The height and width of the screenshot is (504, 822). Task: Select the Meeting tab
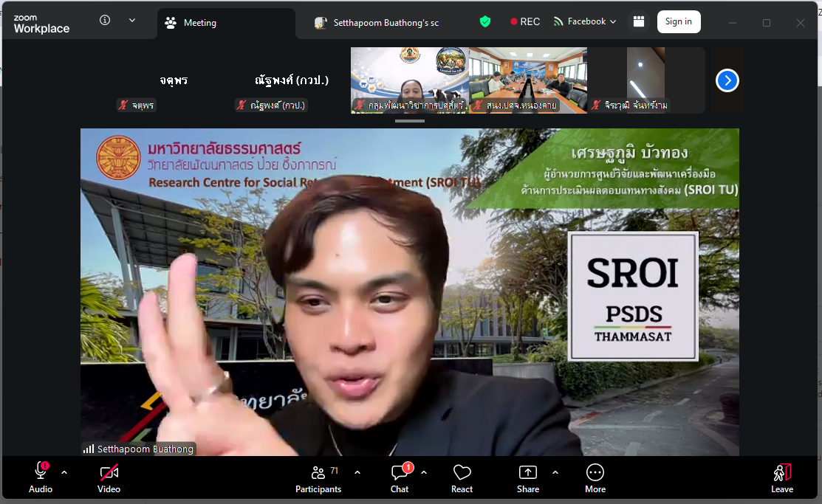227,23
